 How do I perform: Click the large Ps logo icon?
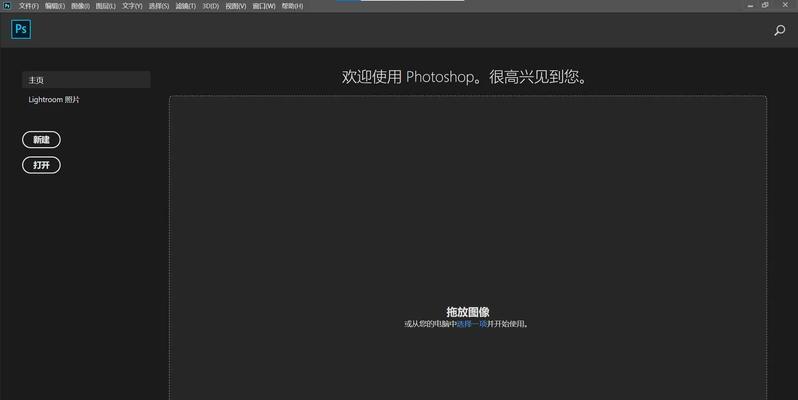tap(21, 29)
